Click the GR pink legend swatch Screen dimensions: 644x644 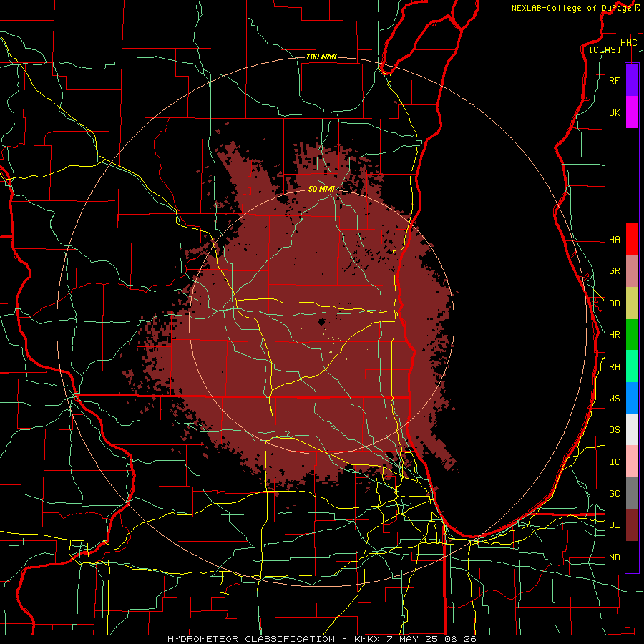click(632, 271)
